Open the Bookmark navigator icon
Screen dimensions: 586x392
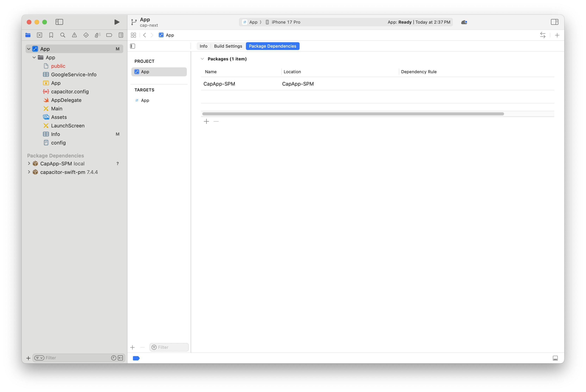(x=51, y=35)
